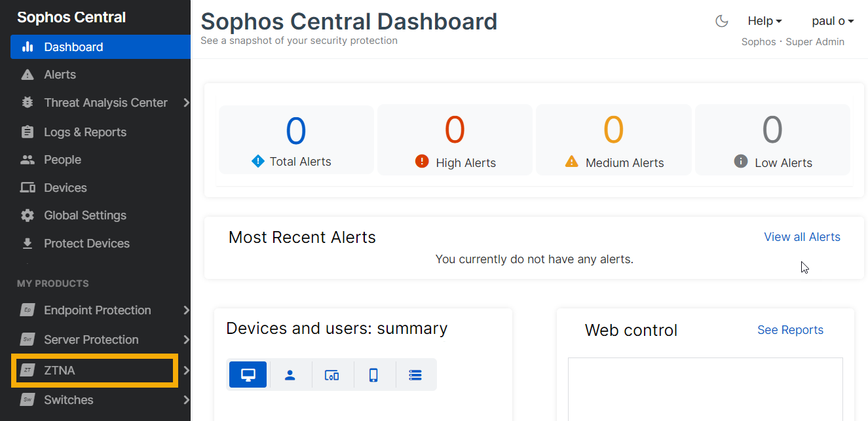Go to Global Settings in sidebar

click(85, 215)
